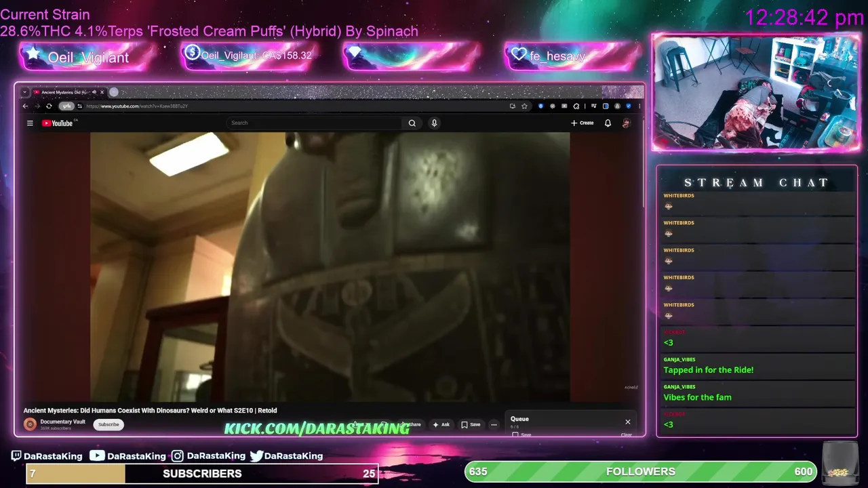Click the Twitter DaRastaKing social label
The height and width of the screenshot is (488, 868).
(287, 456)
